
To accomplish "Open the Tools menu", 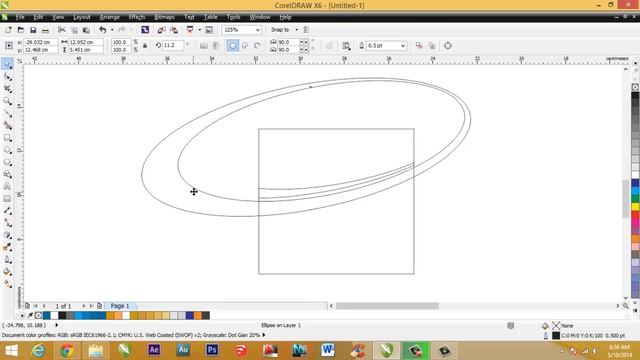I will (233, 17).
